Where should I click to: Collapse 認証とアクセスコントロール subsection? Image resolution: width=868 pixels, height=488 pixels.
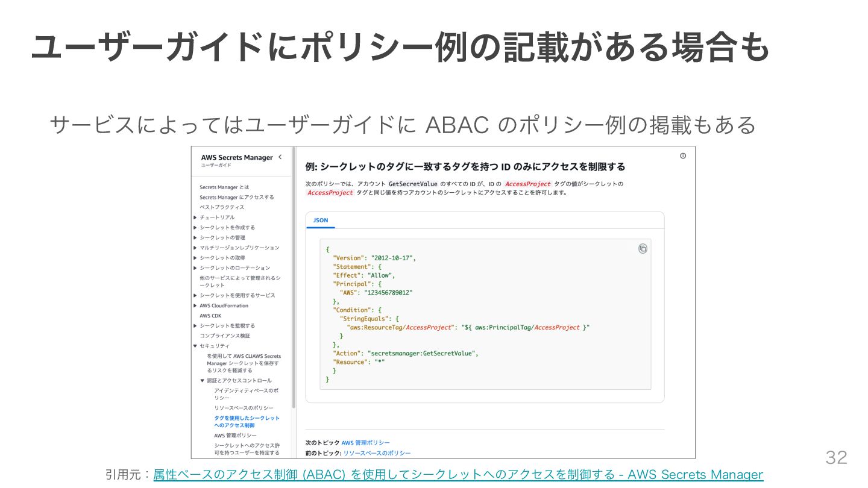coord(203,381)
